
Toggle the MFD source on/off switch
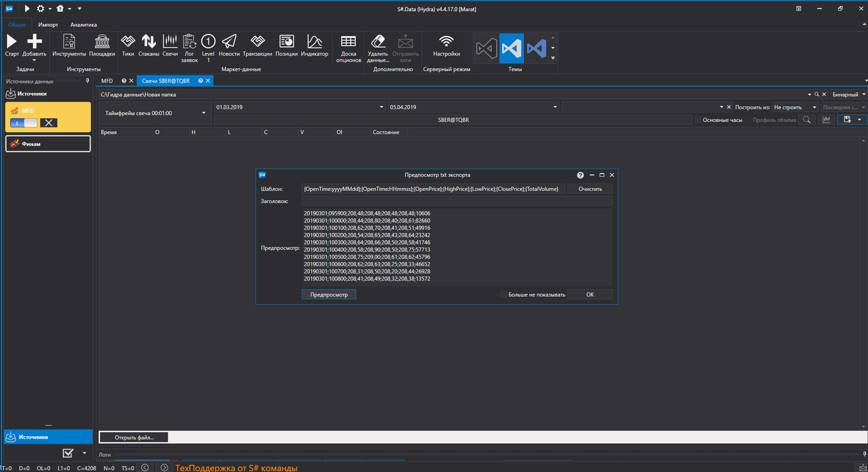[x=24, y=123]
